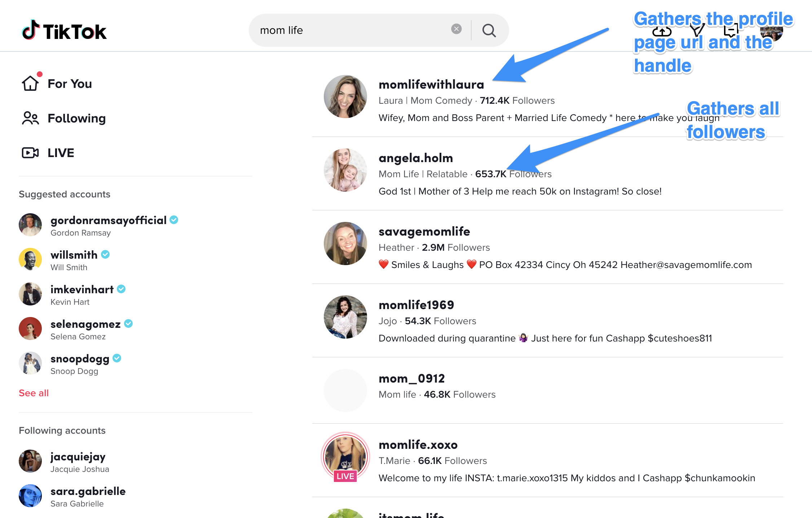Open the savagemomlife username link

point(424,232)
